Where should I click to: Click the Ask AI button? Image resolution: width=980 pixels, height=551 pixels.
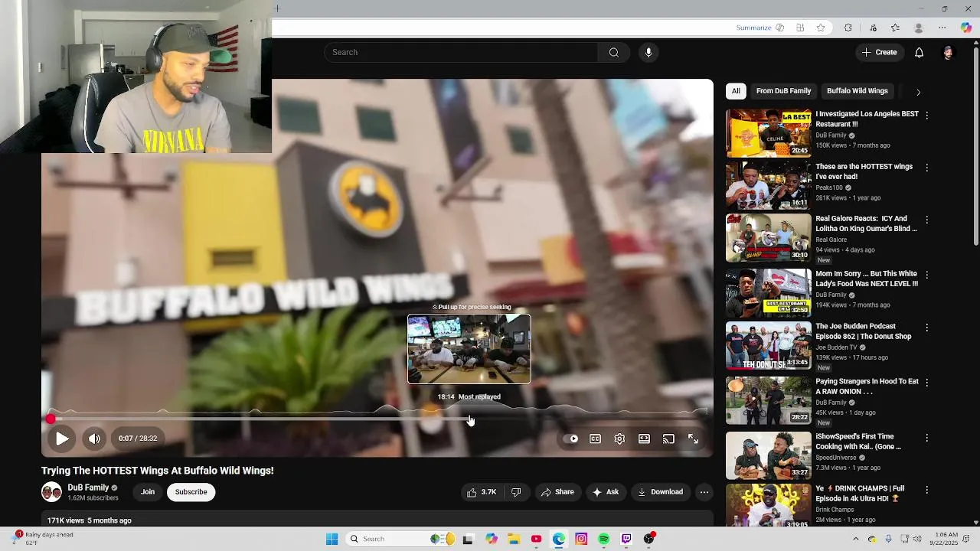pos(605,492)
